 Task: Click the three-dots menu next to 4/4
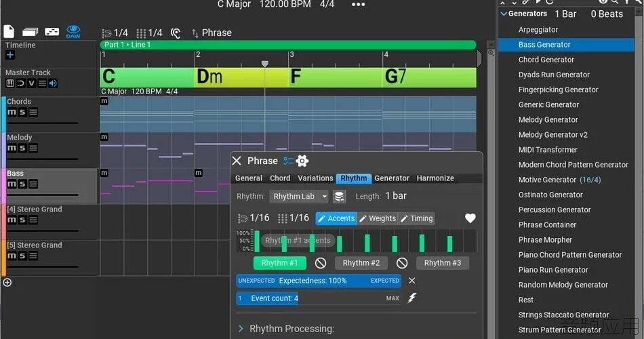coord(358,5)
